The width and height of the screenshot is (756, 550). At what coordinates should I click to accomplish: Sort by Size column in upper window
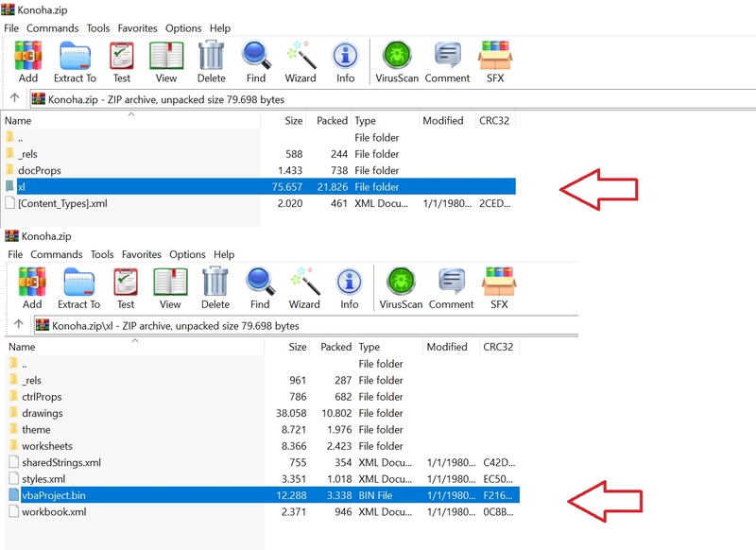point(283,120)
